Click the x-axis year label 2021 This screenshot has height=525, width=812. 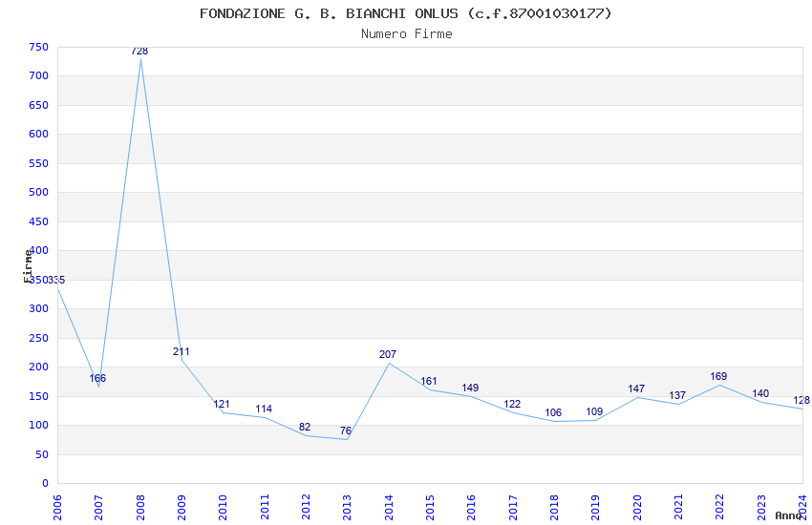(678, 507)
